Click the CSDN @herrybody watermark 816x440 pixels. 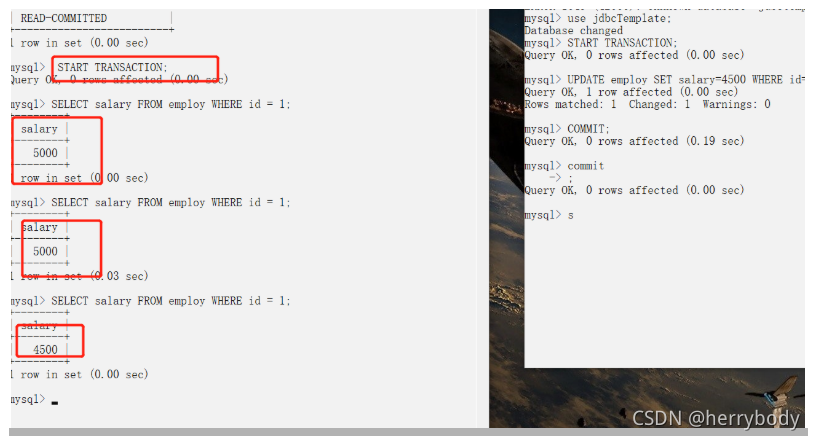coord(716,418)
